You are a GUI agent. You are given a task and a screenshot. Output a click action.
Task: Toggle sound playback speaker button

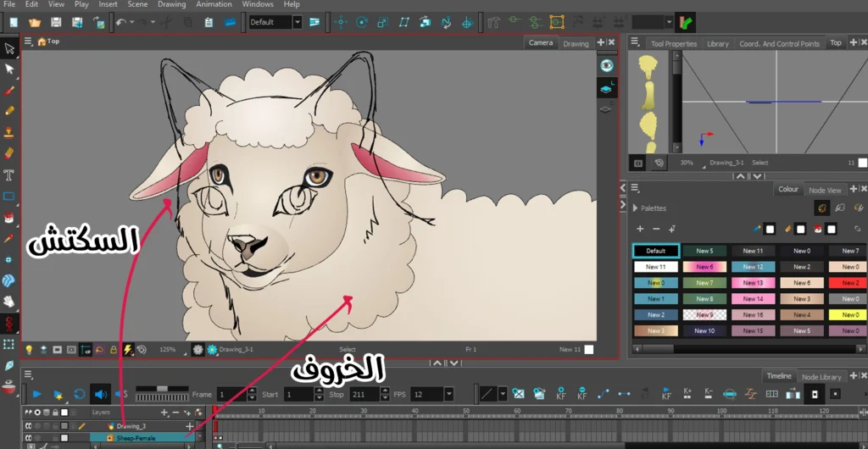point(100,394)
